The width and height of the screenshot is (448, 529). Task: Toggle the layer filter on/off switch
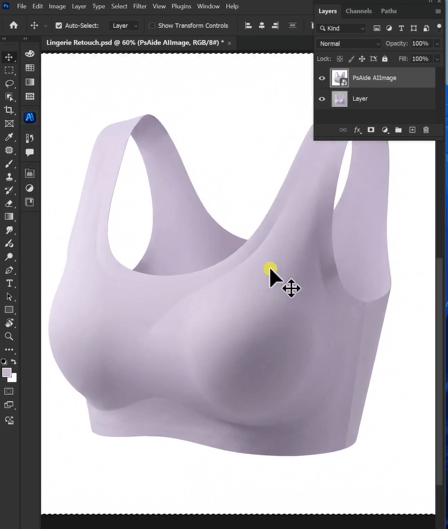pos(439,27)
